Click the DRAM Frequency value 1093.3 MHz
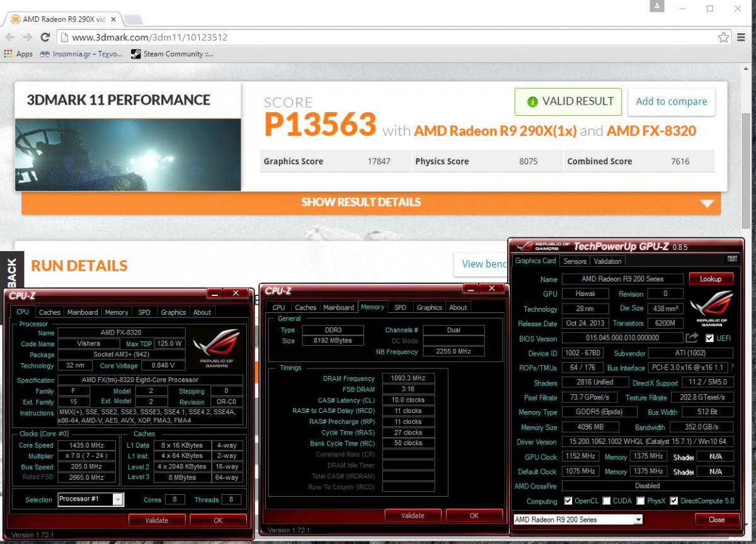Screen dimensions: 756x544 [x=408, y=378]
